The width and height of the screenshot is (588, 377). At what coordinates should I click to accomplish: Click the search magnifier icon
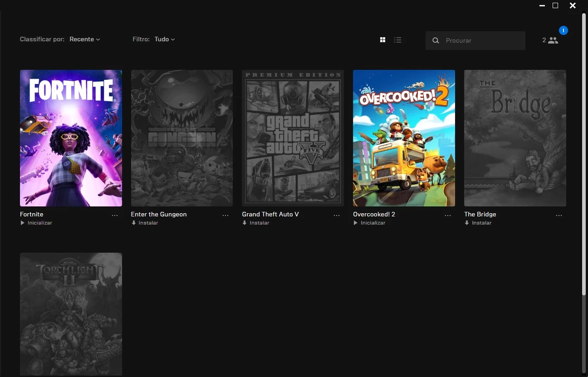click(x=436, y=40)
